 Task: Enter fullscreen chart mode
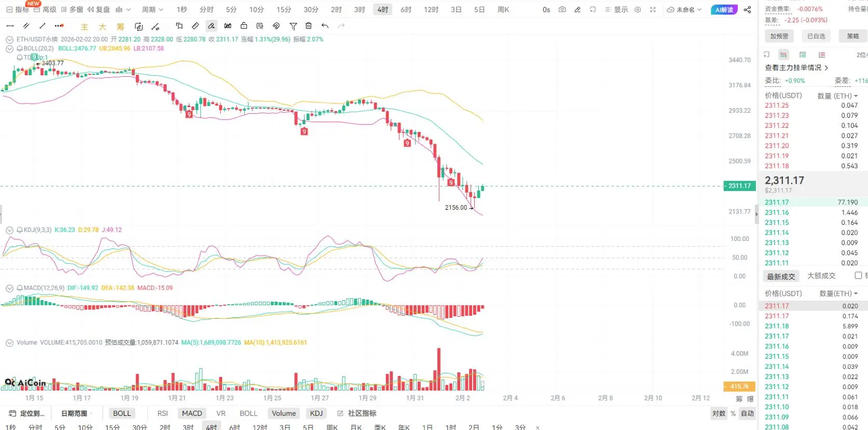(653, 9)
